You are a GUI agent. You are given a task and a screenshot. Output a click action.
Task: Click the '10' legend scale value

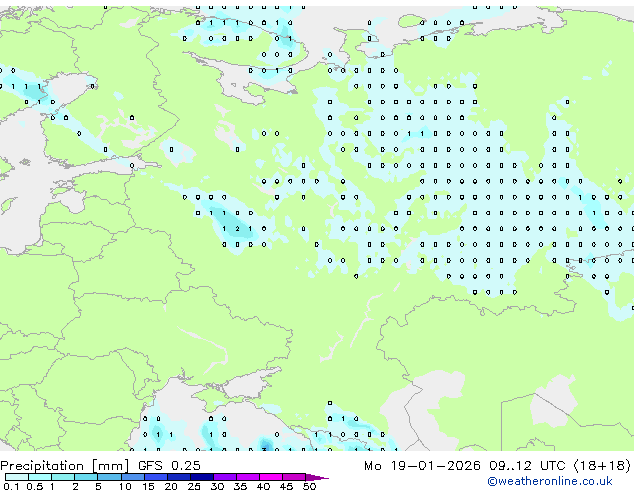pos(125,486)
